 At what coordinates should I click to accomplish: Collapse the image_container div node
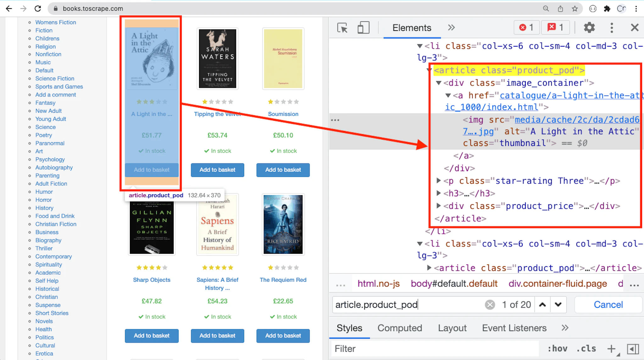point(439,83)
